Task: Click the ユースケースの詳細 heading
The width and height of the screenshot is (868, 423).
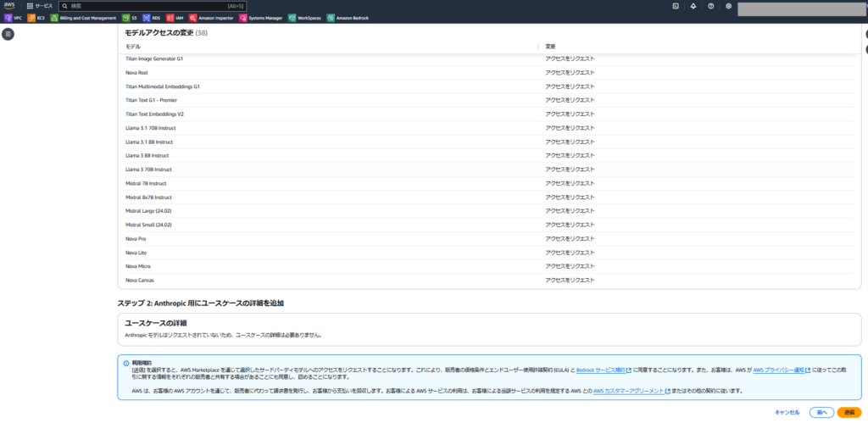Action: [x=154, y=323]
